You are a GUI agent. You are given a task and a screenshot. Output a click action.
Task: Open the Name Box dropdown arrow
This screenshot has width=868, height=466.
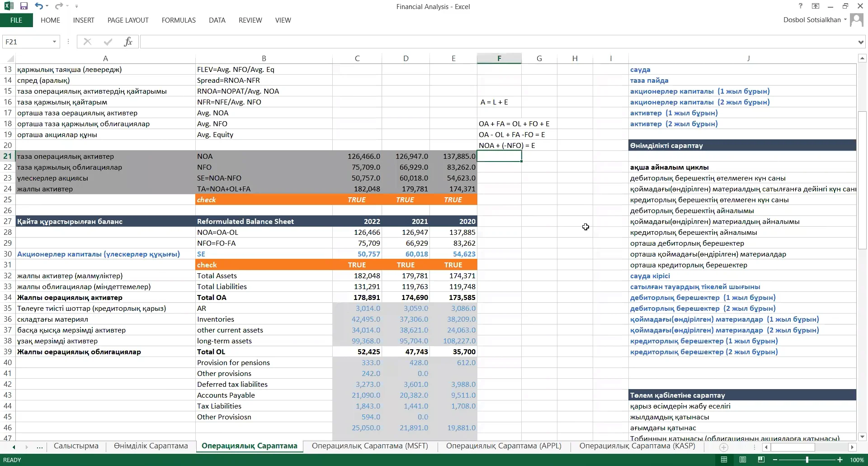[54, 42]
